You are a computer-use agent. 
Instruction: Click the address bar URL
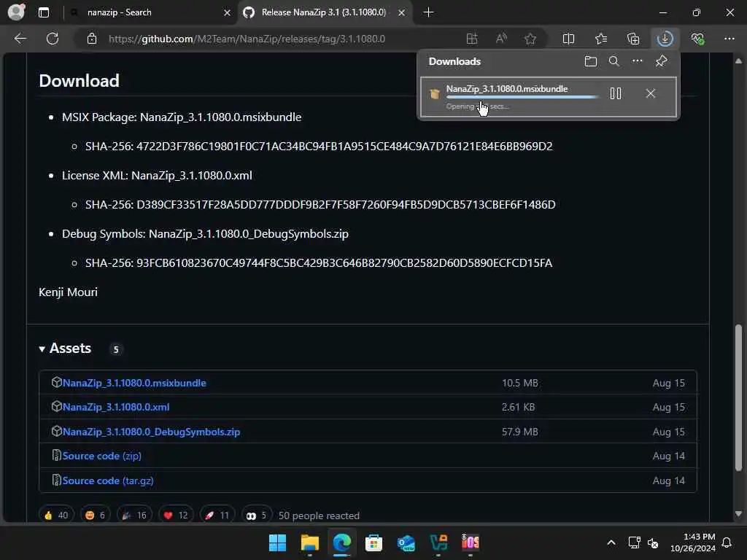[247, 39]
